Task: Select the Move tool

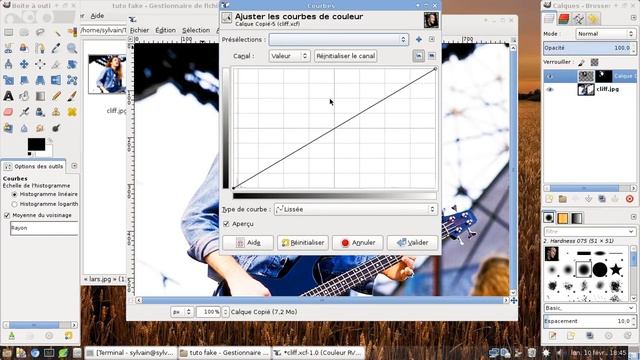Action: [x=24, y=64]
